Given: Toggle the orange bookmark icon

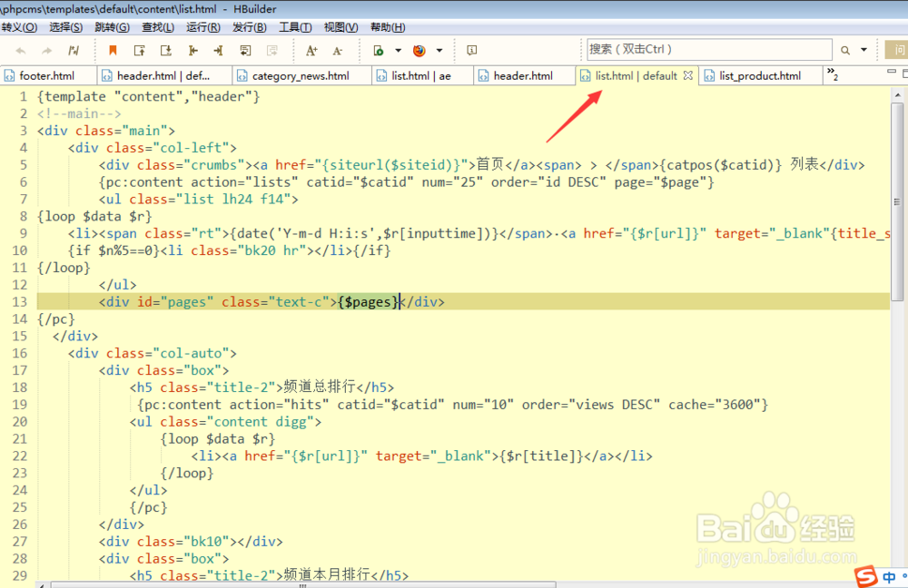Looking at the screenshot, I should pos(113,51).
